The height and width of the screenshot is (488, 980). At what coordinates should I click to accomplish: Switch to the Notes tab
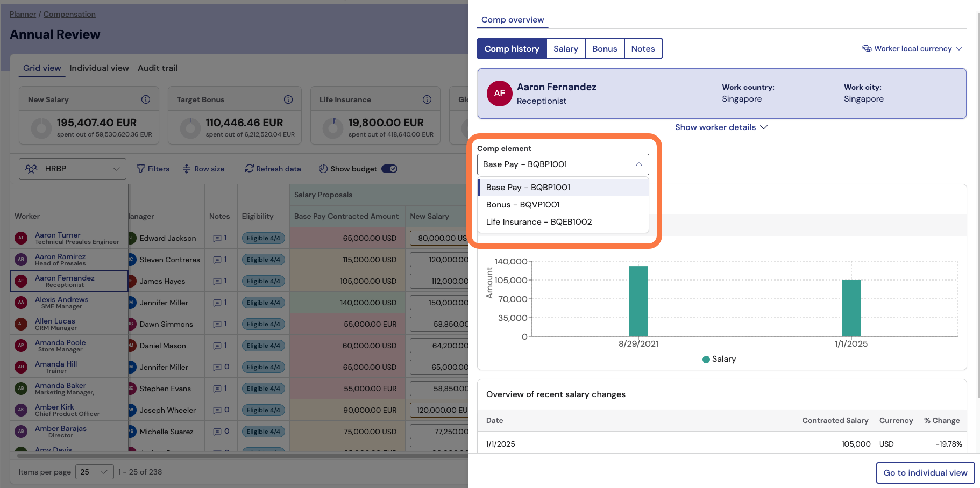tap(643, 48)
